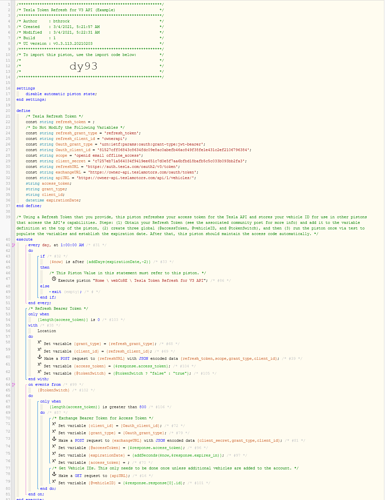Click the 'Do Not Modify the Following Variables' comment
387x500 pixels.
tap(75, 127)
